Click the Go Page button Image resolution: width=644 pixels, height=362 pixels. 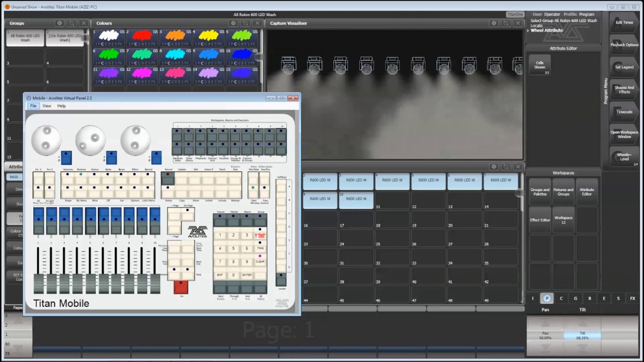187,214
